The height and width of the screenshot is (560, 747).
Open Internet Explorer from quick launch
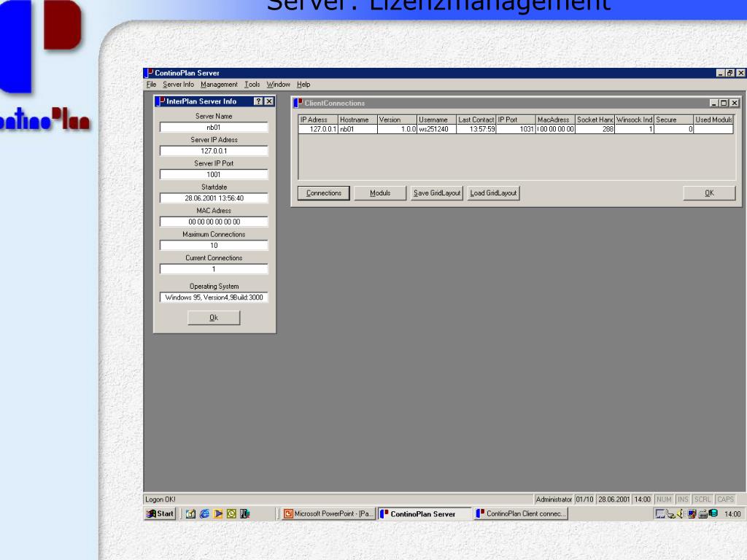pyautogui.click(x=204, y=514)
